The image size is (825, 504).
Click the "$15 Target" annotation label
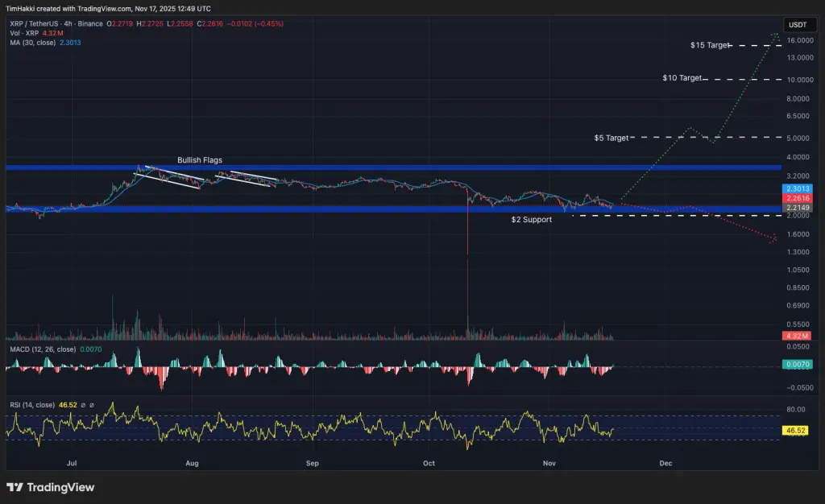click(x=710, y=45)
